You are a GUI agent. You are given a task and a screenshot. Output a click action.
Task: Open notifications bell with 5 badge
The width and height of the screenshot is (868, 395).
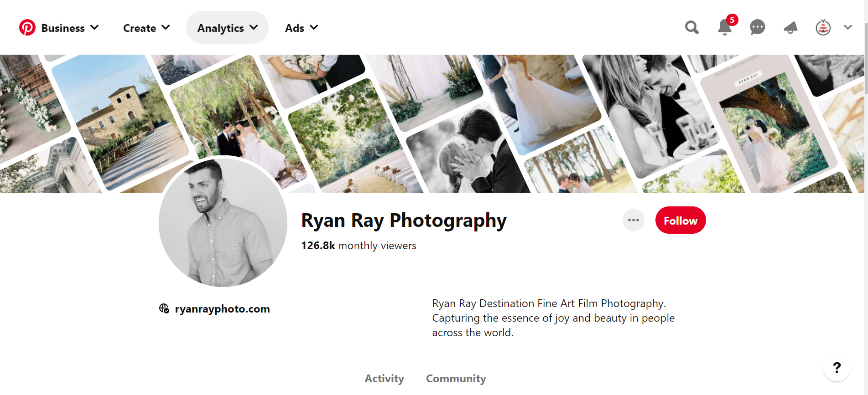(x=724, y=28)
